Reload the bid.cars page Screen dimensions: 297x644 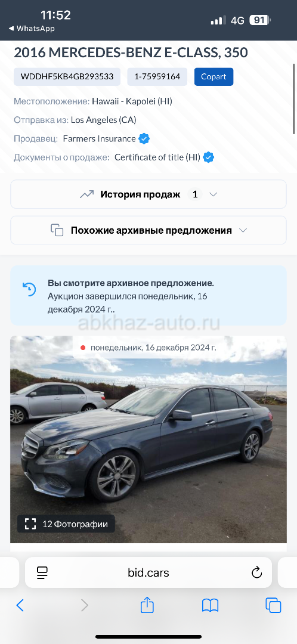(256, 572)
